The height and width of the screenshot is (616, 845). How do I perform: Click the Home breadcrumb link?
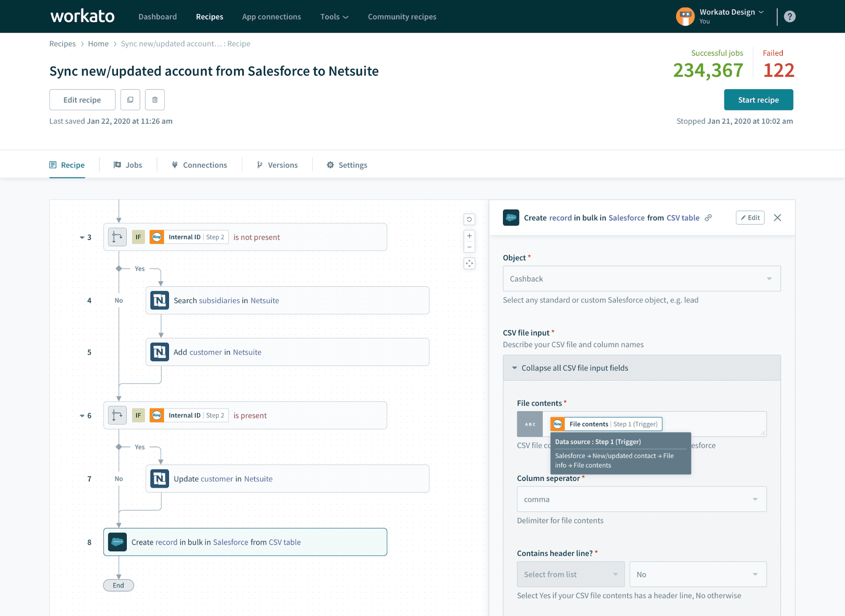(x=98, y=44)
